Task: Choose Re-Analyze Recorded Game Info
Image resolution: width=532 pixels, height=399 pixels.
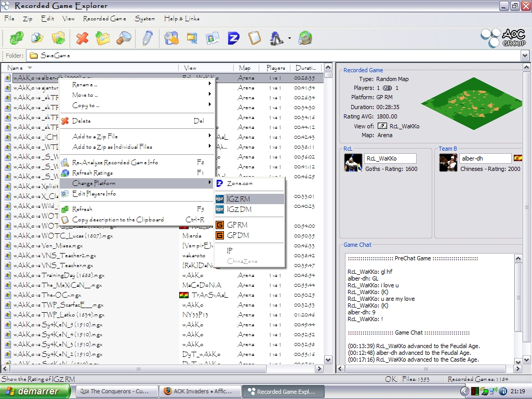Action: tap(137, 162)
